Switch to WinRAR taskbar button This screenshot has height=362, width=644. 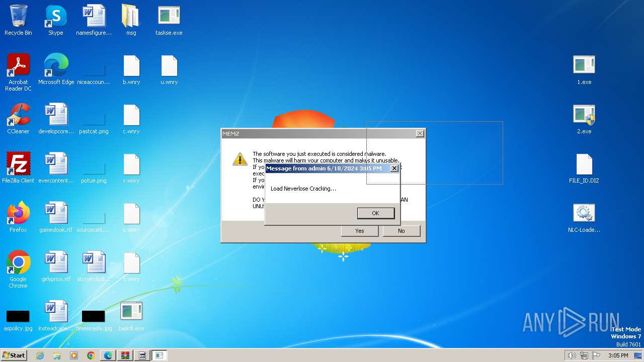[125, 355]
